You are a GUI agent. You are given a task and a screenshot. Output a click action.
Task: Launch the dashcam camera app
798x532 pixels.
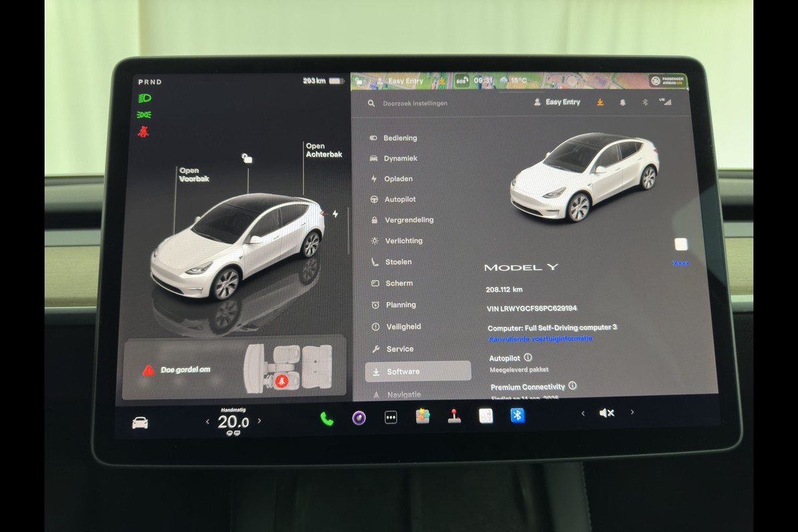point(358,418)
